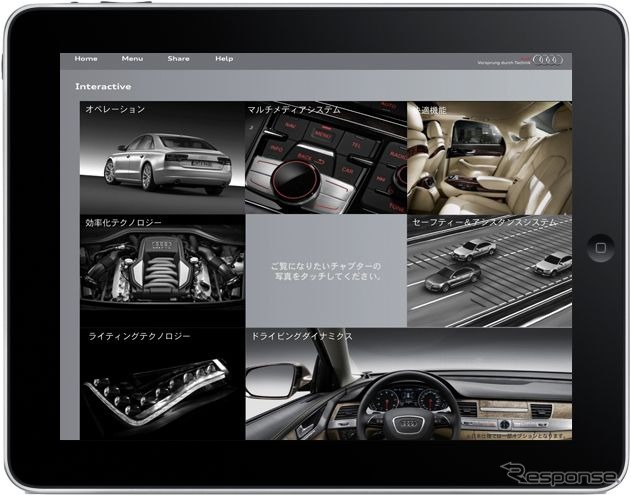Click the Audi four rings logo
This screenshot has width=631, height=496.
(x=548, y=61)
